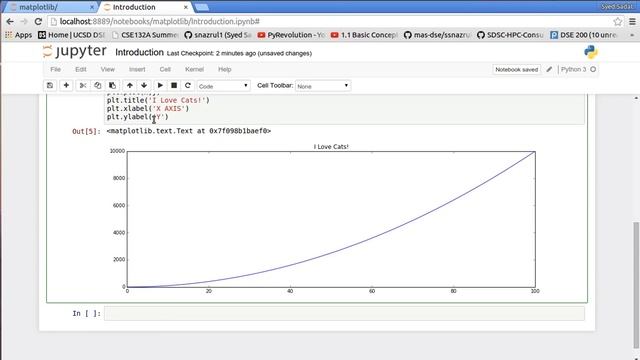Open Cell Toolbar None dropdown
Image resolution: width=640 pixels, height=360 pixels.
pyautogui.click(x=322, y=86)
